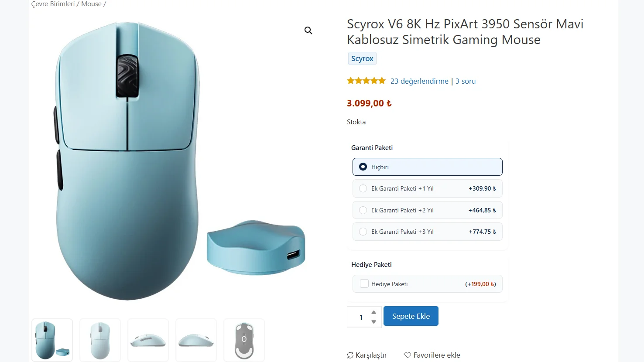Click the quantity input field

coord(360,317)
